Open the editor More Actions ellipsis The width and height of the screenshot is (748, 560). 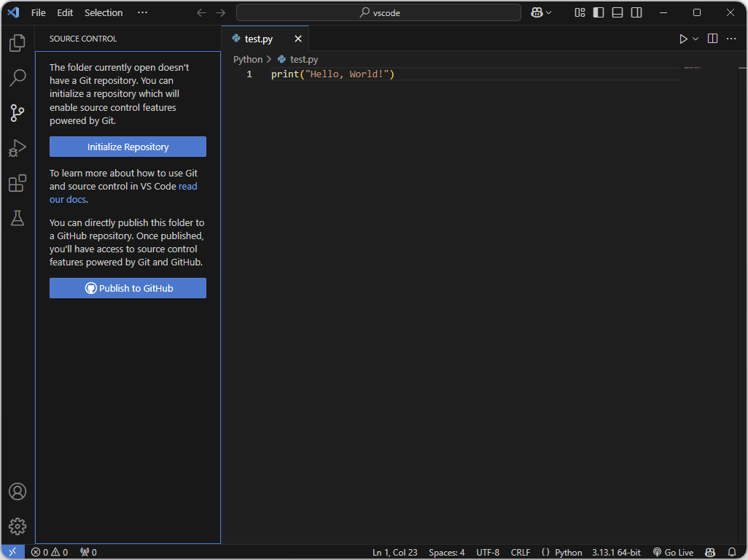point(731,39)
